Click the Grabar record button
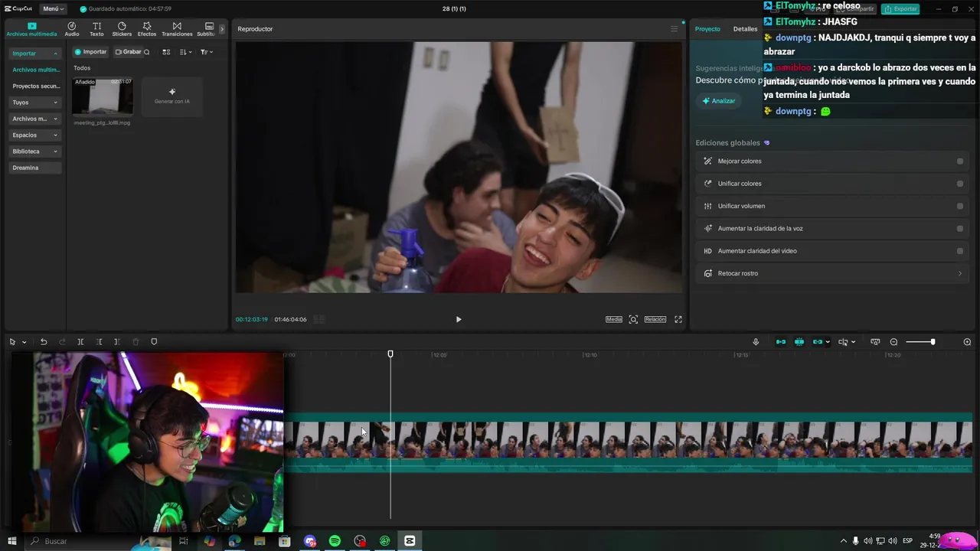The height and width of the screenshot is (551, 980). click(128, 52)
